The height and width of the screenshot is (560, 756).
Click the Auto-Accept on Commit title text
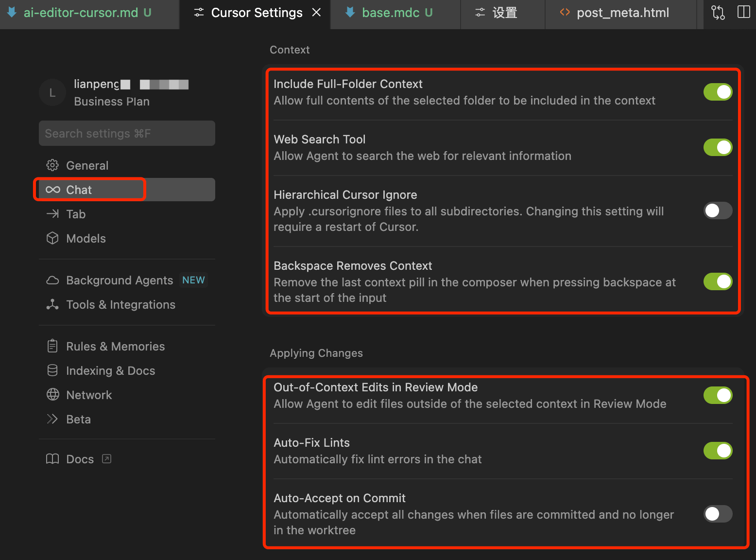(339, 498)
